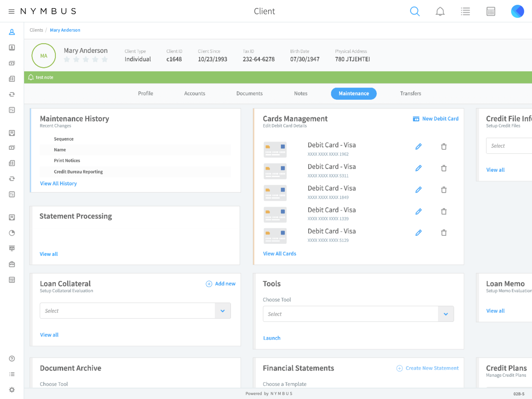The height and width of the screenshot is (399, 532).
Task: Edit Debit Card ending 1339
Action: [418, 211]
